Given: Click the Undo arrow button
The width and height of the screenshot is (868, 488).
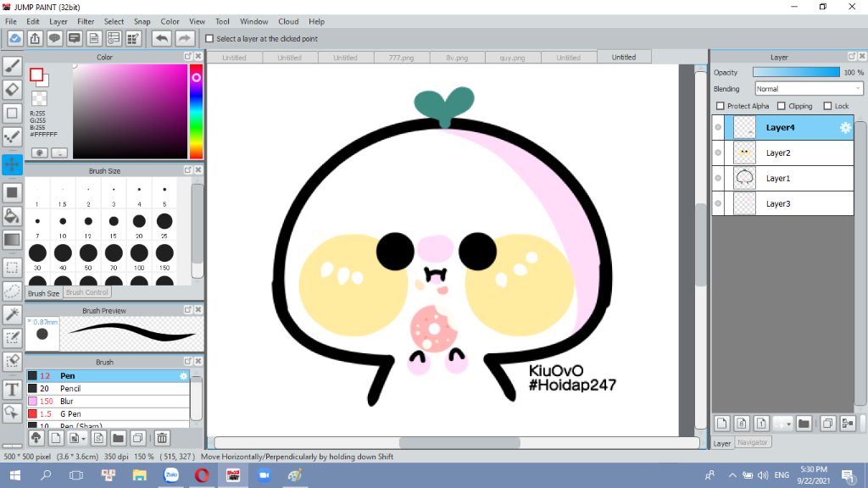Looking at the screenshot, I should (162, 39).
